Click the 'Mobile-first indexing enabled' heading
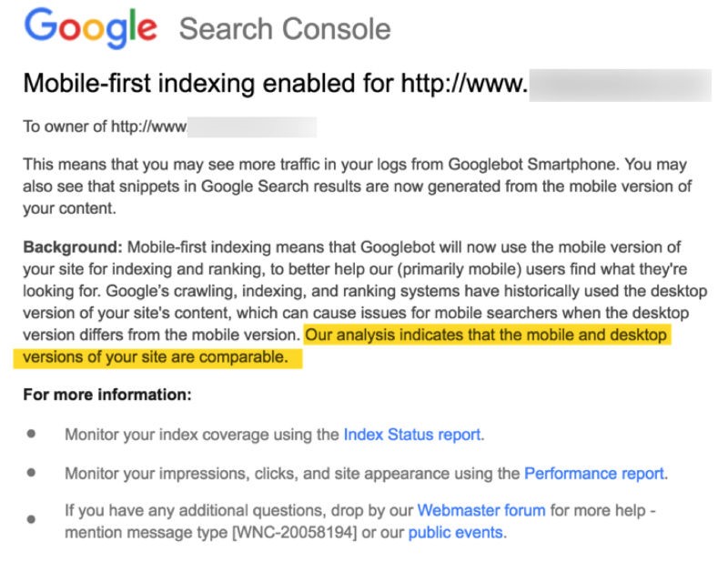The height and width of the screenshot is (582, 728). pos(273,85)
